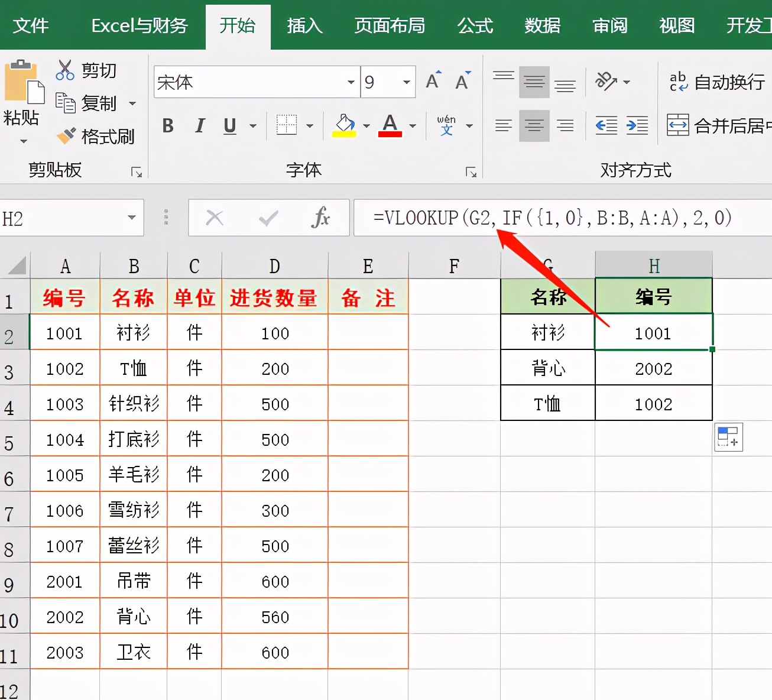Select cell containing 针织衫
772x700 pixels.
pos(134,404)
